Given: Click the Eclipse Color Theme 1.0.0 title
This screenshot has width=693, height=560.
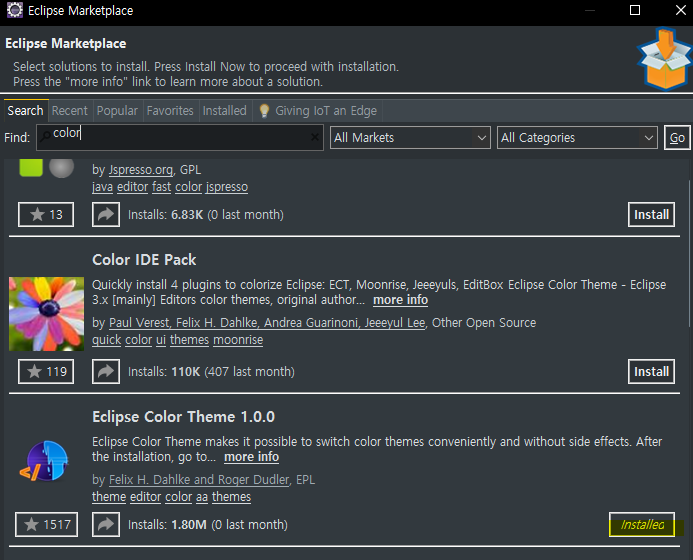Looking at the screenshot, I should pyautogui.click(x=183, y=417).
